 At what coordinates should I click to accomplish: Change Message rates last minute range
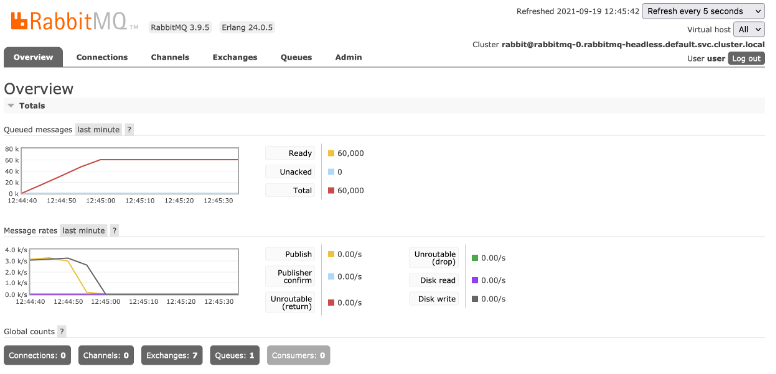(x=84, y=231)
